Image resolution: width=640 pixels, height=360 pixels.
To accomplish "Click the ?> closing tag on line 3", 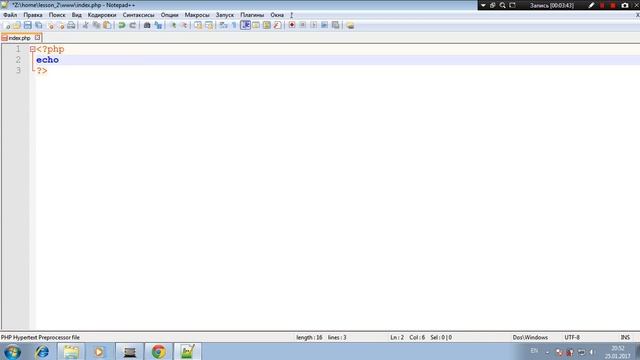I will click(x=42, y=70).
